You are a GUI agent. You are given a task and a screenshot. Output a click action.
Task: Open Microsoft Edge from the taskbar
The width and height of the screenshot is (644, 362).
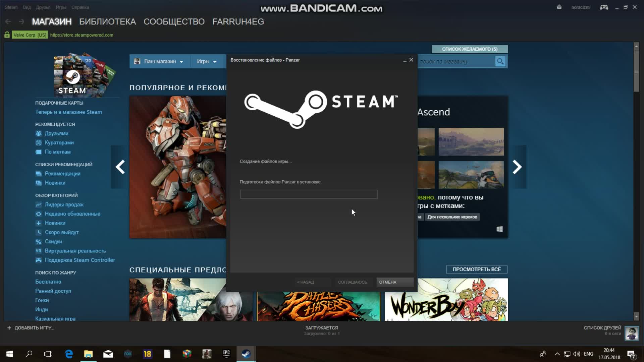(x=69, y=354)
